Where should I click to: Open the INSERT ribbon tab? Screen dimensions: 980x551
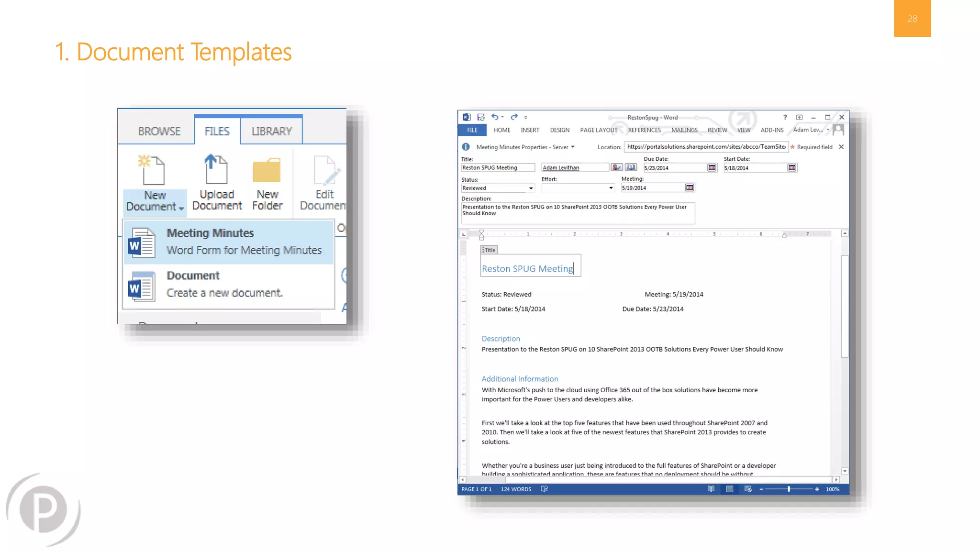tap(530, 130)
